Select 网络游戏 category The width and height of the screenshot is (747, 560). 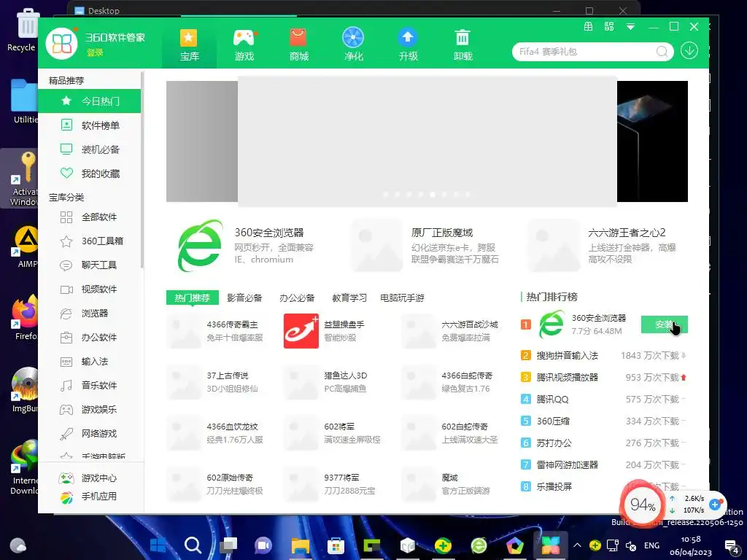point(90,433)
